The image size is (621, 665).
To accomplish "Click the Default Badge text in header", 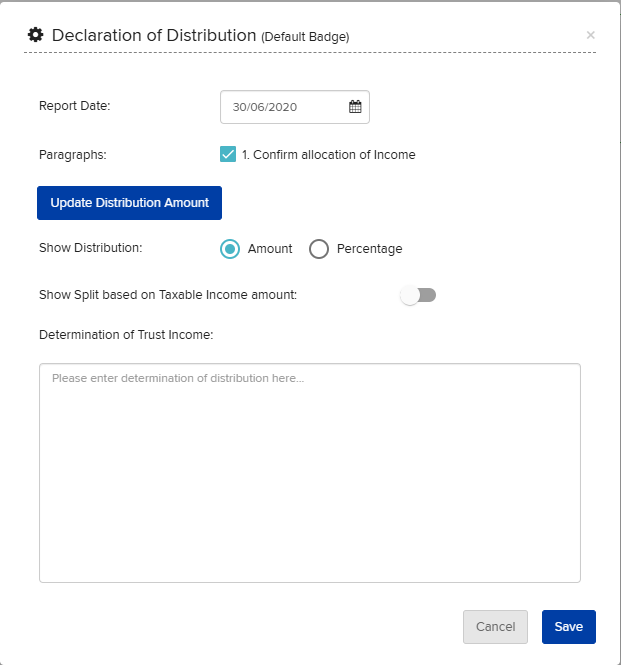I will tap(305, 37).
